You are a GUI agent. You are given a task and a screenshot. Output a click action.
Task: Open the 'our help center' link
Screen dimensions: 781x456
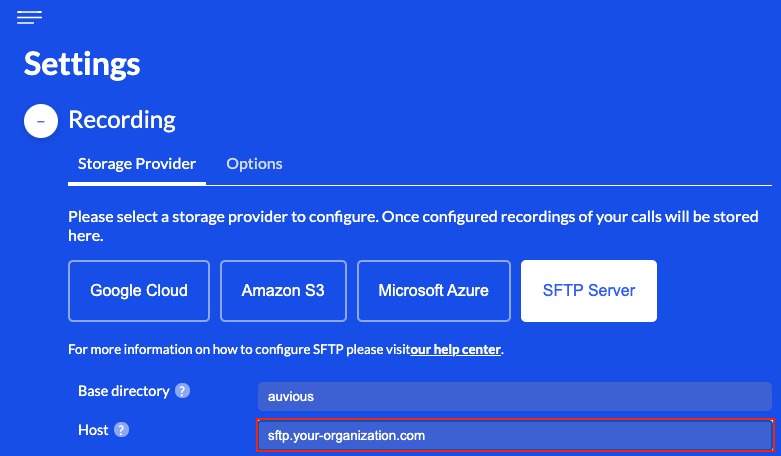[x=455, y=350]
